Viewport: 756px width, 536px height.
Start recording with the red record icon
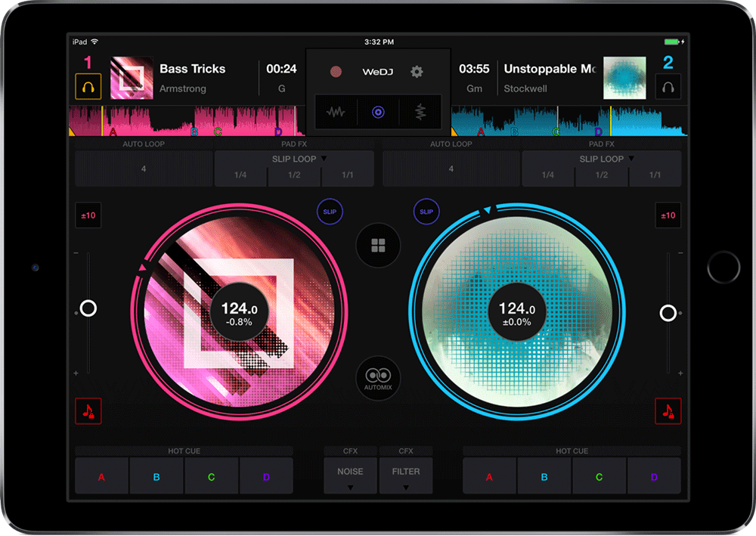tap(337, 71)
